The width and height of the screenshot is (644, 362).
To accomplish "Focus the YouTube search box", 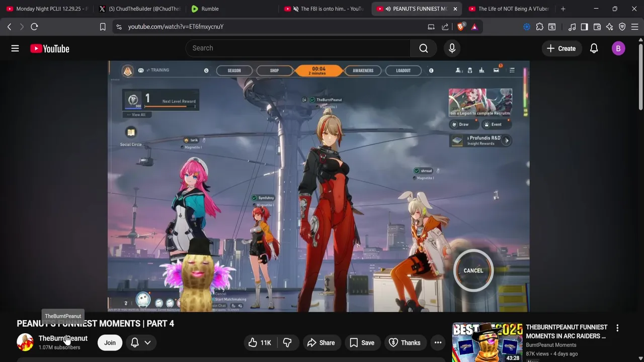I will click(x=298, y=48).
